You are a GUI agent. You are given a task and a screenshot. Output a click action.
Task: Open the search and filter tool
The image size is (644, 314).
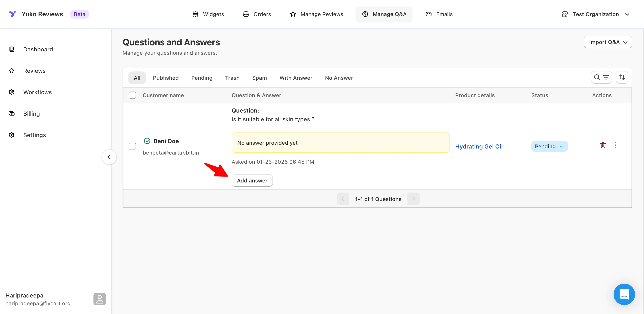pyautogui.click(x=601, y=78)
